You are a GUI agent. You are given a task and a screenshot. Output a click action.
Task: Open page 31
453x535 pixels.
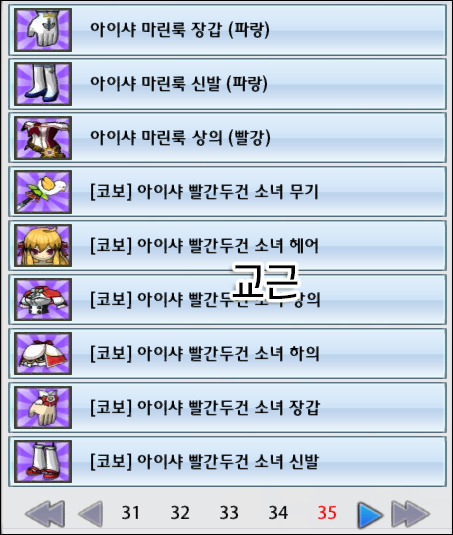tap(131, 513)
